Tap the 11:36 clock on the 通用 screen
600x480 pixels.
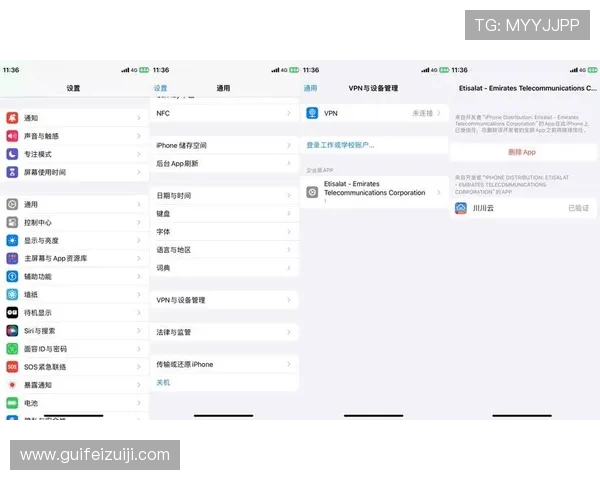coord(161,70)
